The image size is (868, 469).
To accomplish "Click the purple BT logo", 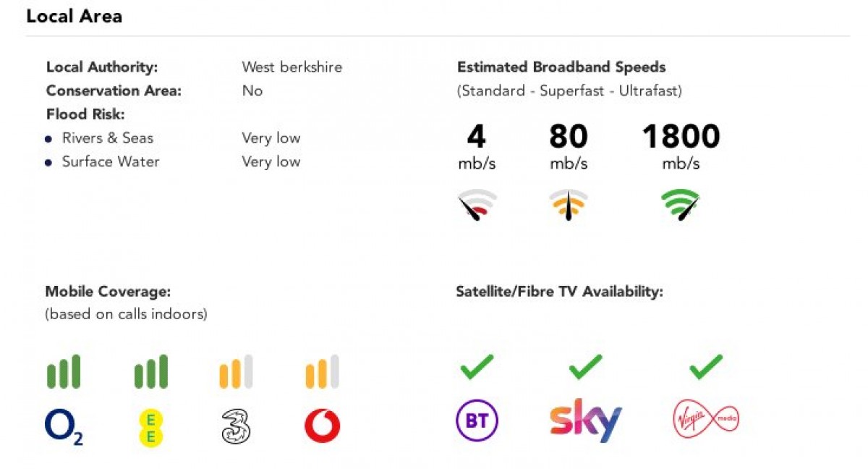I will (477, 420).
